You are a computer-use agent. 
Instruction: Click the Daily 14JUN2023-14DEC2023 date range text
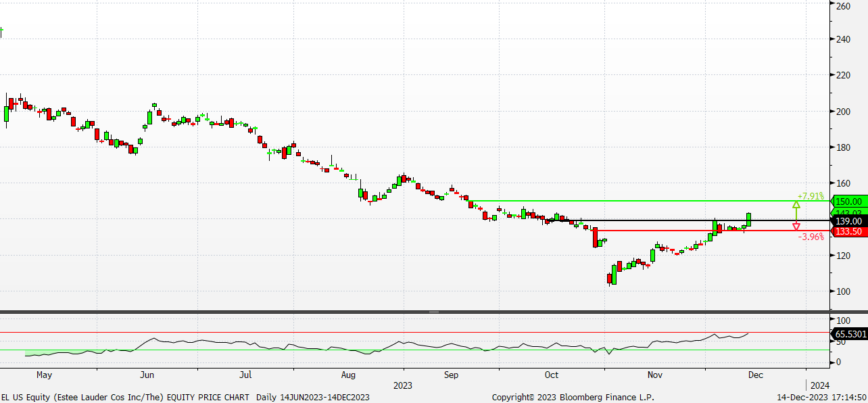(x=312, y=397)
